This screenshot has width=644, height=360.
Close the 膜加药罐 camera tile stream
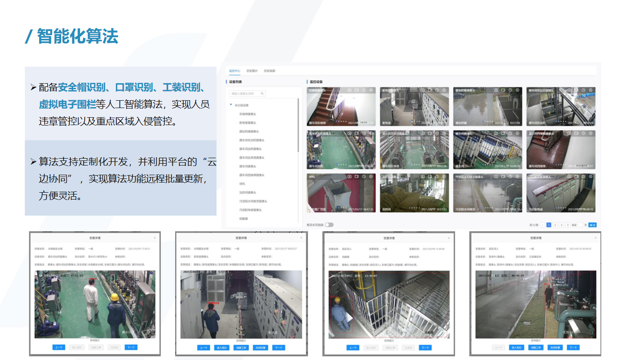[x=518, y=90]
